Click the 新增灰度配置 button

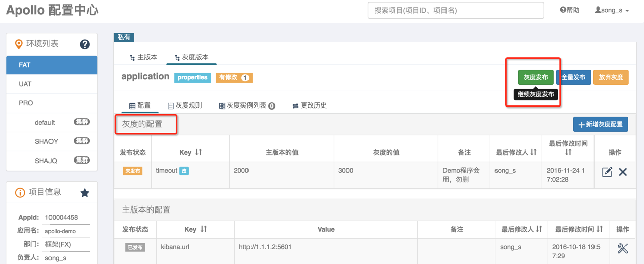coord(601,124)
